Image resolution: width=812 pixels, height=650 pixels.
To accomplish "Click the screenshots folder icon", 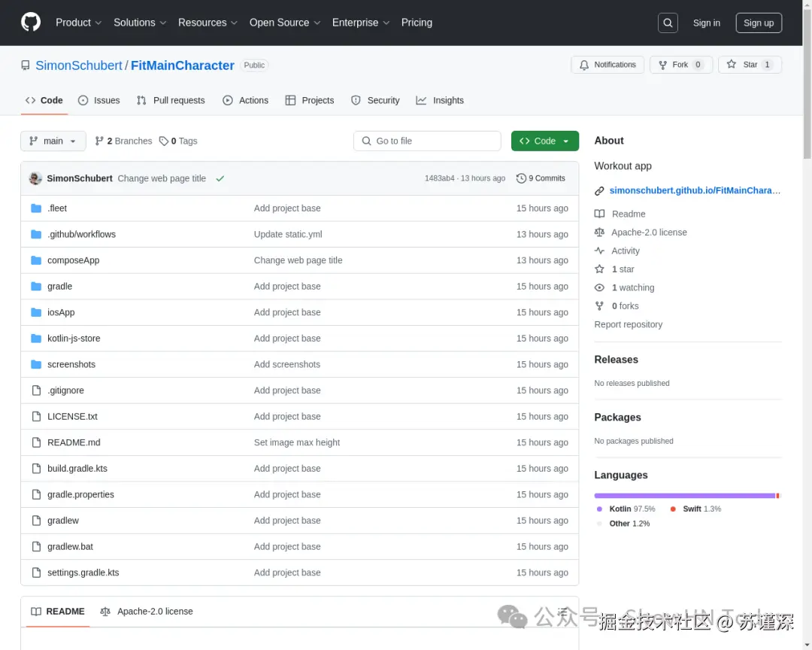I will click(x=36, y=364).
